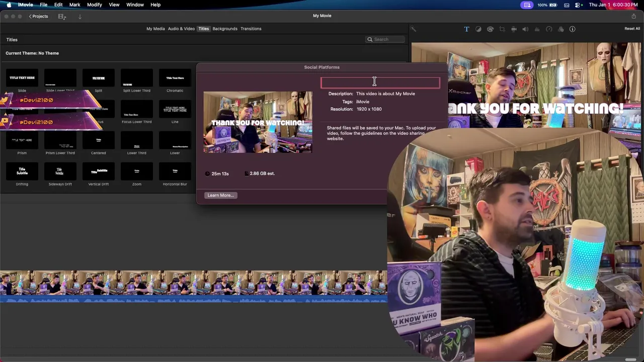Screen dimensions: 644x362
Task: Switch to the Backgrounds tab
Action: tap(225, 29)
